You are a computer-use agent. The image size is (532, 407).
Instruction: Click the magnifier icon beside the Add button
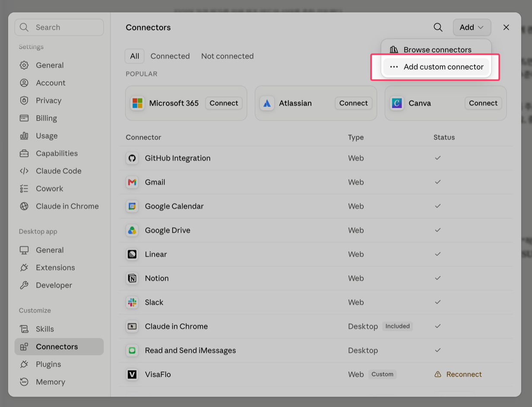[438, 27]
